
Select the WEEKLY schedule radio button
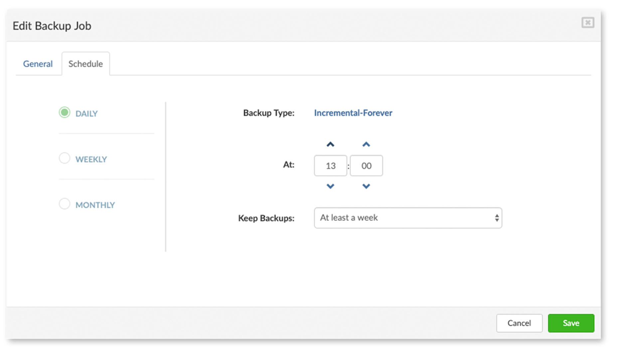(65, 158)
